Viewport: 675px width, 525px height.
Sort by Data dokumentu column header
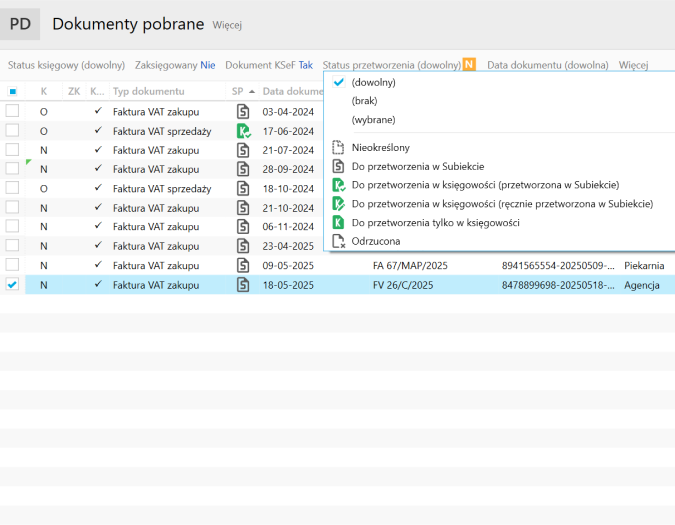pos(293,91)
